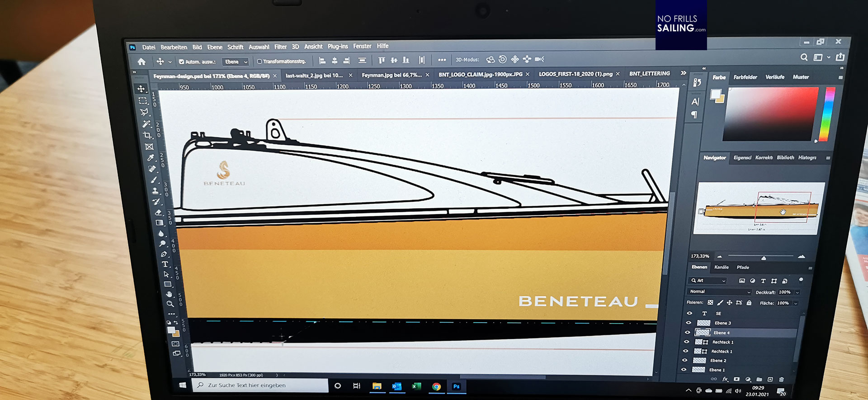
Task: Select the Move tool in the toolbox
Action: pyautogui.click(x=141, y=89)
